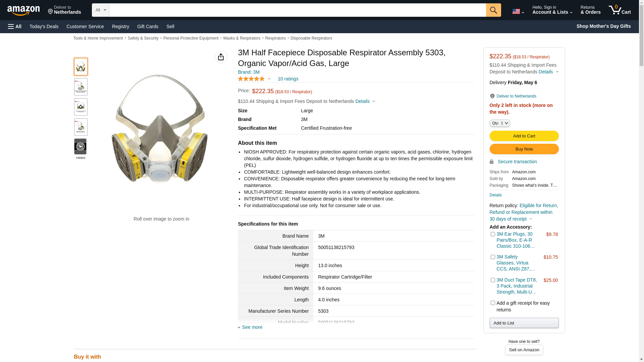Viewport: 644px width, 362px height.
Task: Click the Deliver to Netherlands location icon
Action: point(492,96)
